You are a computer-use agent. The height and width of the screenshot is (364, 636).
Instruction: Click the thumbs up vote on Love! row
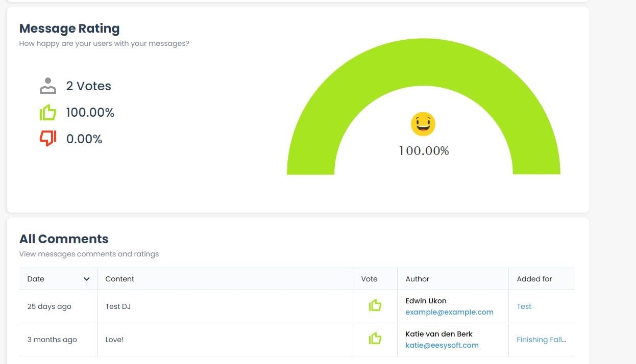tap(375, 339)
